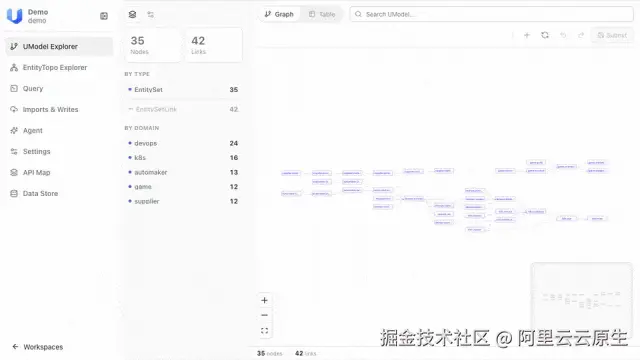Toggle automaker domain filter
Image resolution: width=640 pixels, height=360 pixels.
point(183,172)
